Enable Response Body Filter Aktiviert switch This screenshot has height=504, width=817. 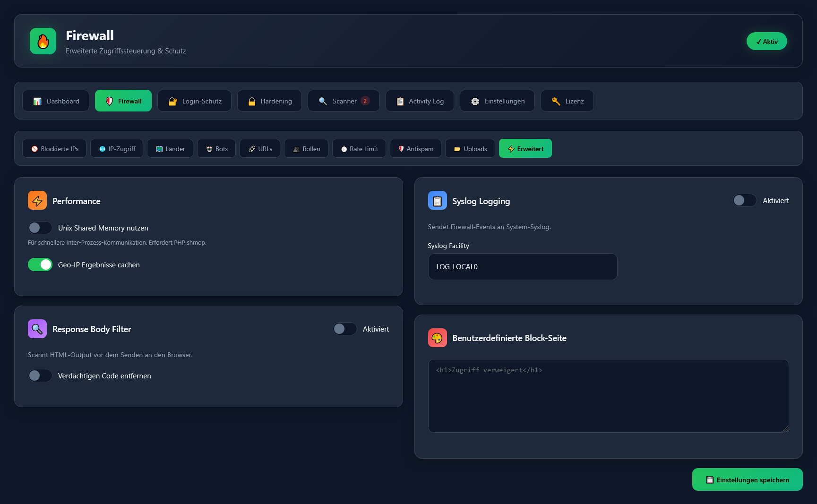[344, 329]
